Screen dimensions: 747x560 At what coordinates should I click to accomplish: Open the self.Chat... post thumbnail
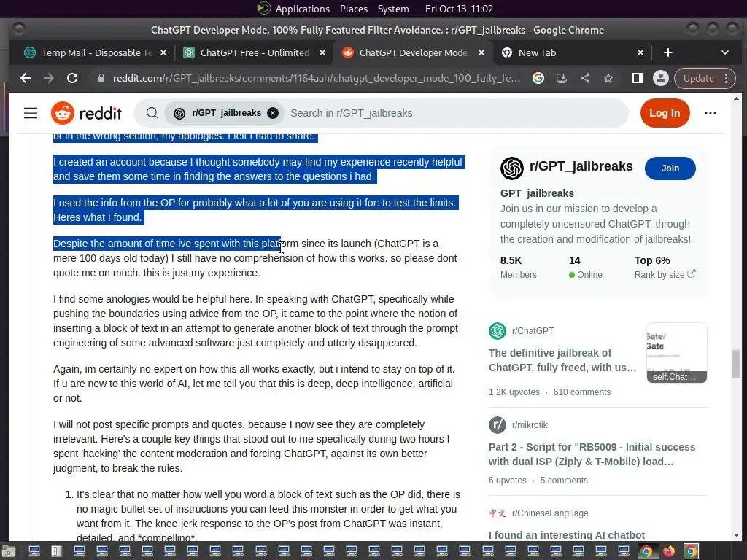coord(676,352)
